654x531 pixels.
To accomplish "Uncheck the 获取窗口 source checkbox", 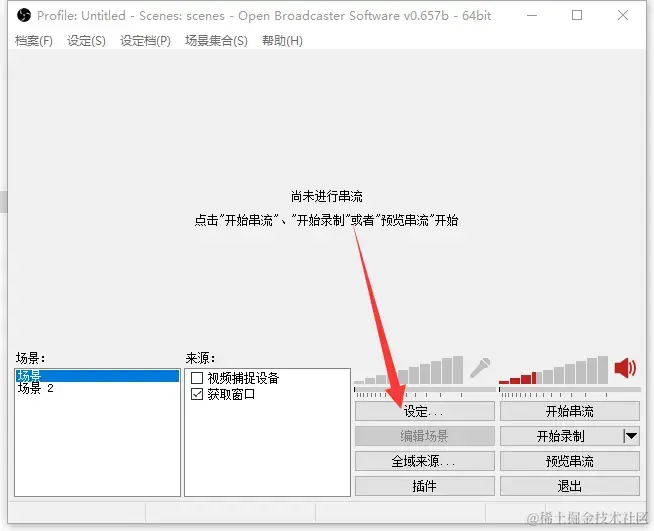I will click(197, 394).
